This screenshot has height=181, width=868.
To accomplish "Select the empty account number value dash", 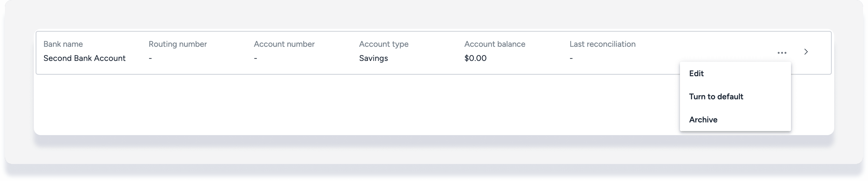I will (255, 59).
